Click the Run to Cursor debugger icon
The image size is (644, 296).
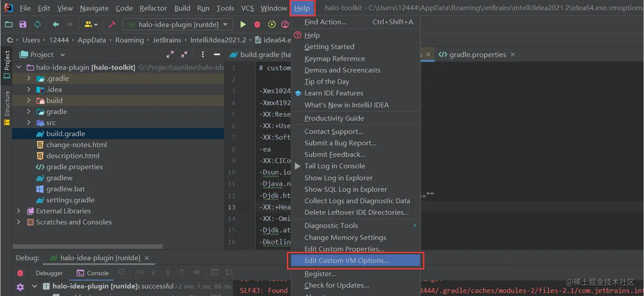tap(196, 273)
